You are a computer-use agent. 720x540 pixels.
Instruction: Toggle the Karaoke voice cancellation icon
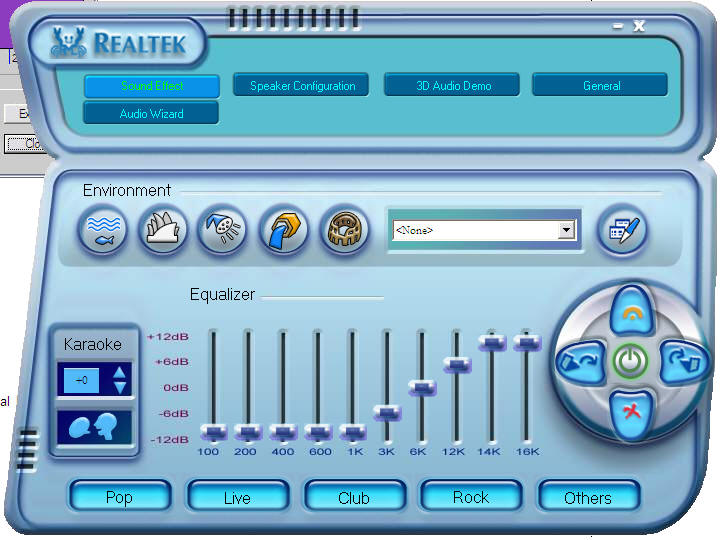point(94,427)
